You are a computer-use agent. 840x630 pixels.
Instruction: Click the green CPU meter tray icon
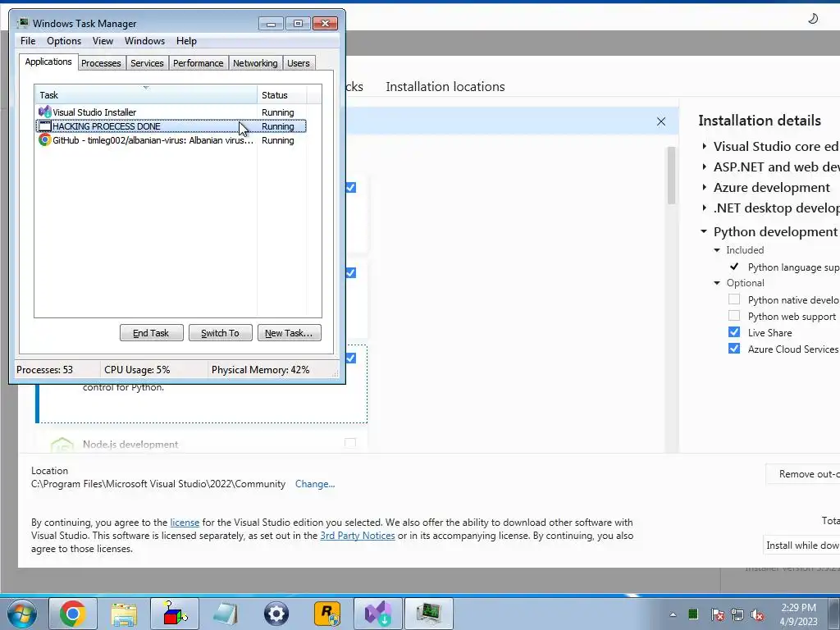[693, 614]
